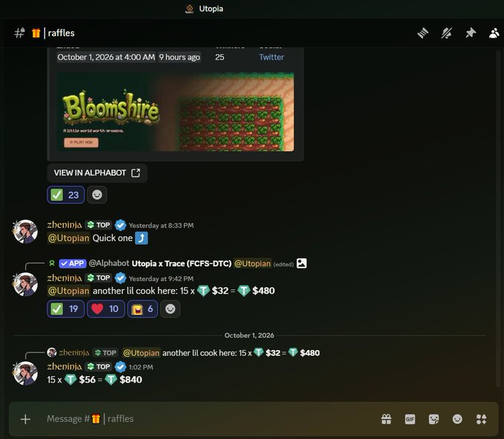Open VIEW IN ALPHABOT button
The image size is (504, 439).
(x=97, y=173)
